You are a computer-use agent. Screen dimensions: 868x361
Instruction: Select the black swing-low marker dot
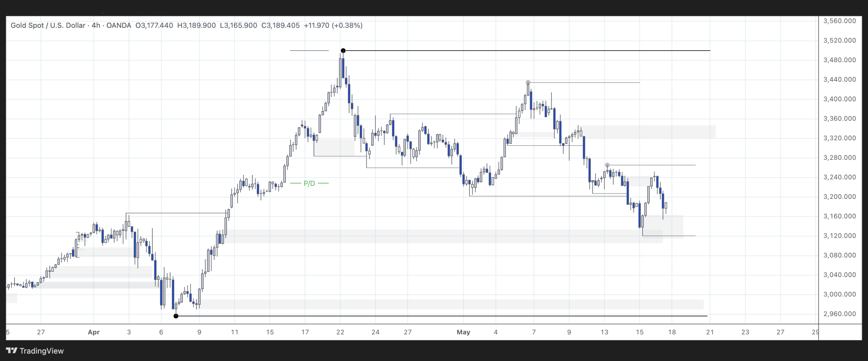point(176,316)
